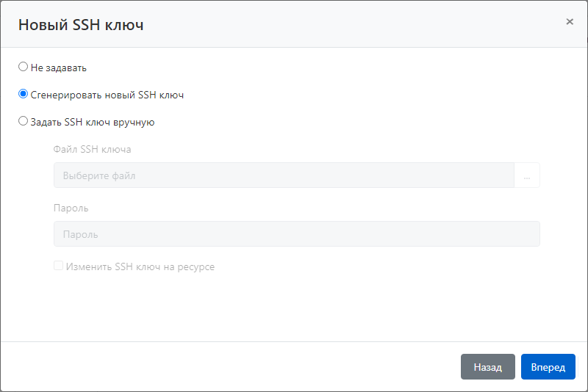Click the Файл SSH ключа field label

point(93,149)
